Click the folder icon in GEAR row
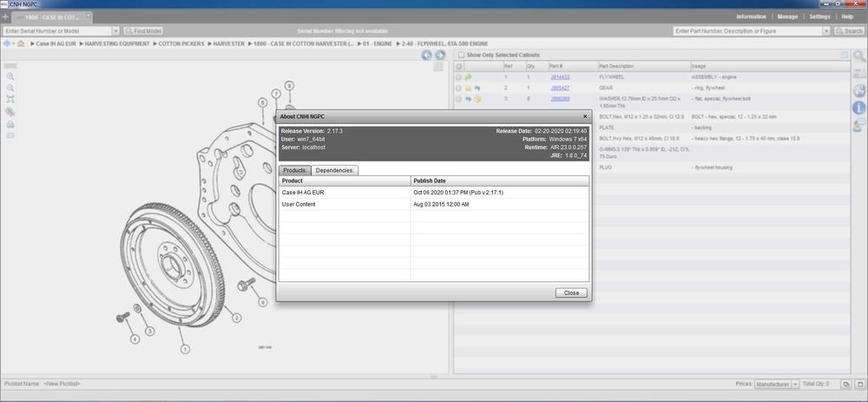The width and height of the screenshot is (868, 402). pyautogui.click(x=469, y=88)
